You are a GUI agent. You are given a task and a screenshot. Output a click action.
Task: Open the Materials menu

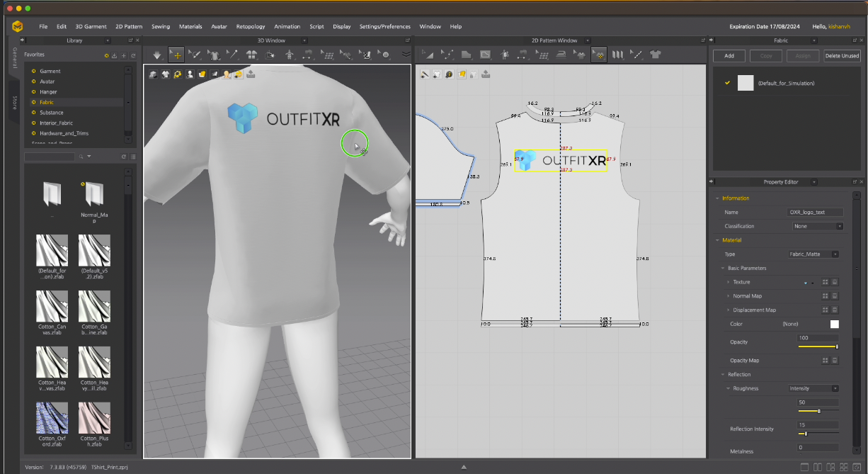pyautogui.click(x=190, y=26)
